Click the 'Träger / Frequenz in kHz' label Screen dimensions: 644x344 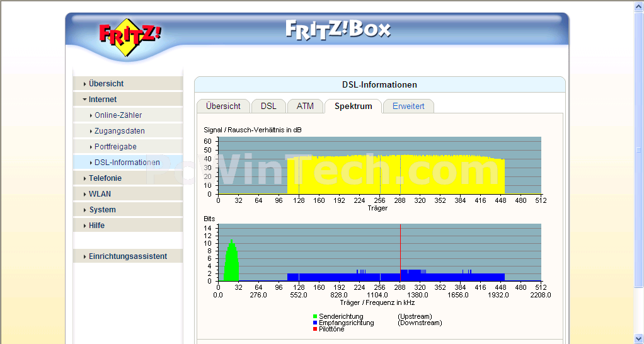(377, 302)
